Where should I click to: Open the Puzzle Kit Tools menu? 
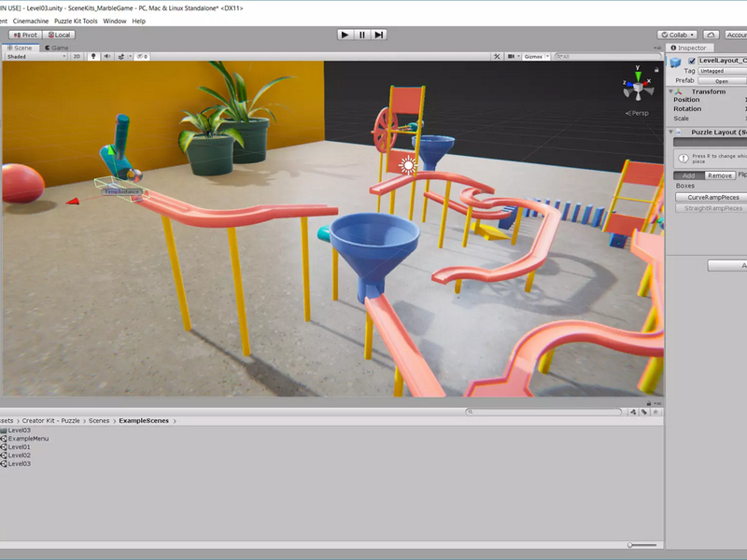tap(76, 21)
